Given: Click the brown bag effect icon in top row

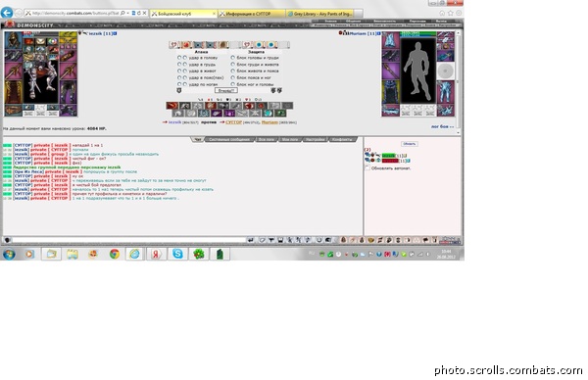Looking at the screenshot, I should pos(223,45).
